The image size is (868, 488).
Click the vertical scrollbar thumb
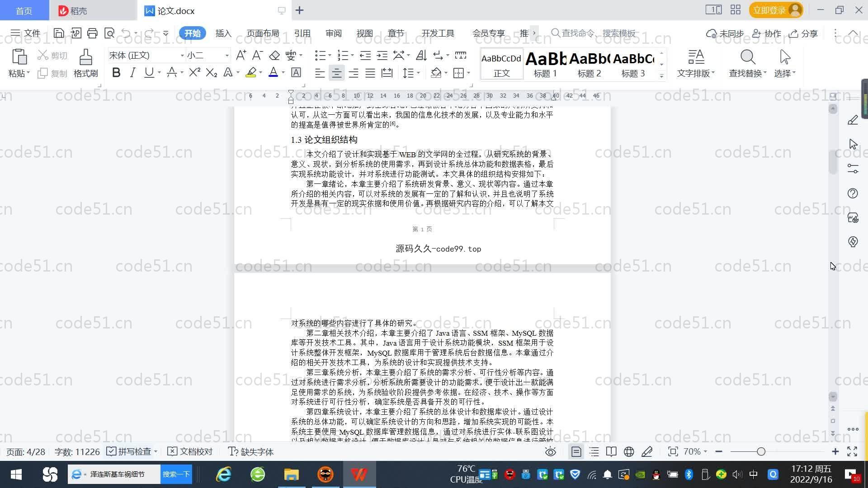(833, 162)
